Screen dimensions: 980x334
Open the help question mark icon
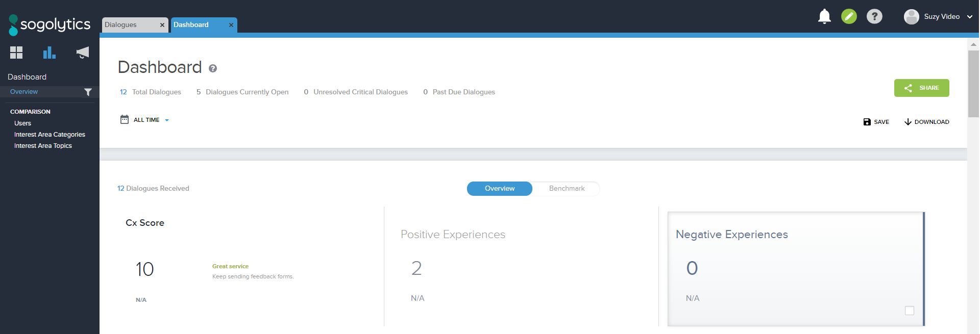point(874,16)
